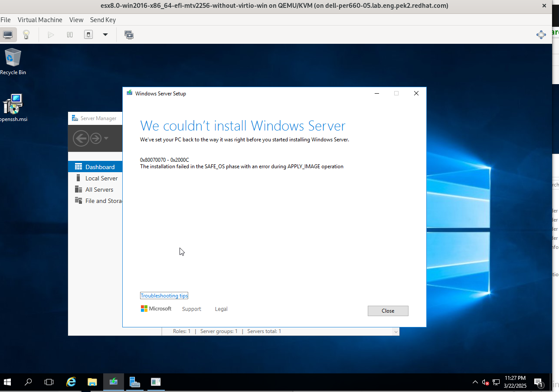This screenshot has height=392, width=559.
Task: Switch to Windows Server Setup taskbar button
Action: click(113, 382)
